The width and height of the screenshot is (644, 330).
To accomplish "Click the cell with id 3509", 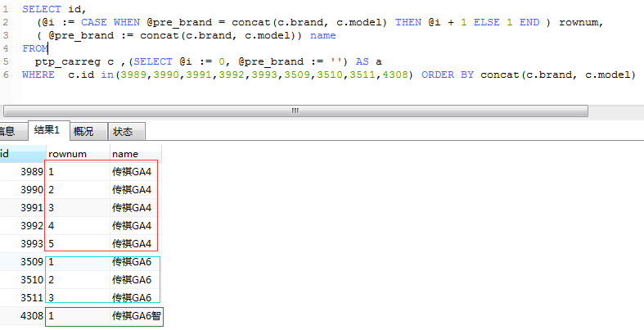I will (23, 262).
